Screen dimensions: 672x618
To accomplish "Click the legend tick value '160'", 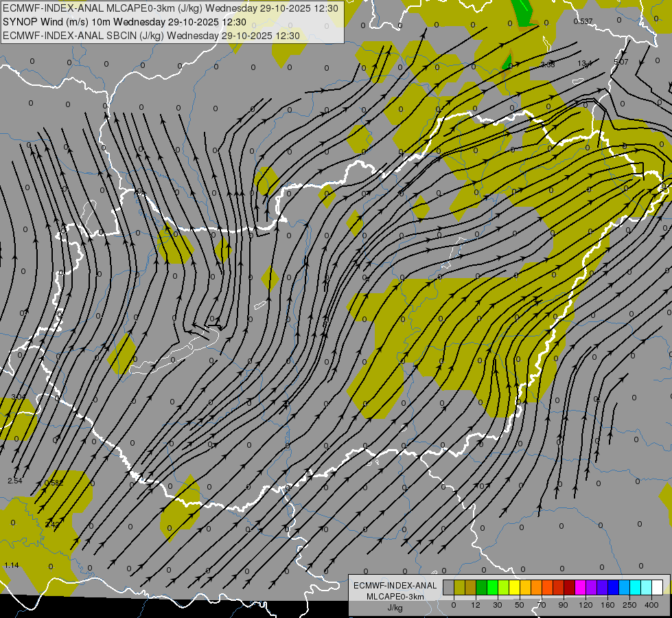I will (x=607, y=605).
